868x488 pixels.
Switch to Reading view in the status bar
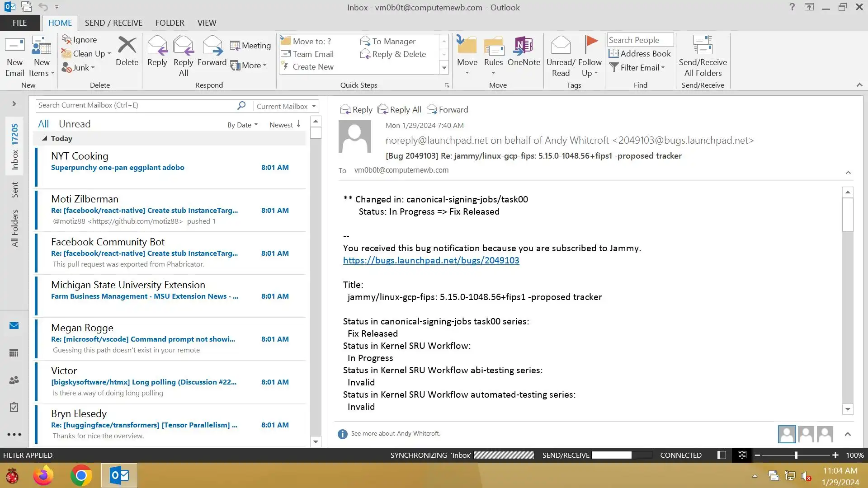pyautogui.click(x=742, y=455)
